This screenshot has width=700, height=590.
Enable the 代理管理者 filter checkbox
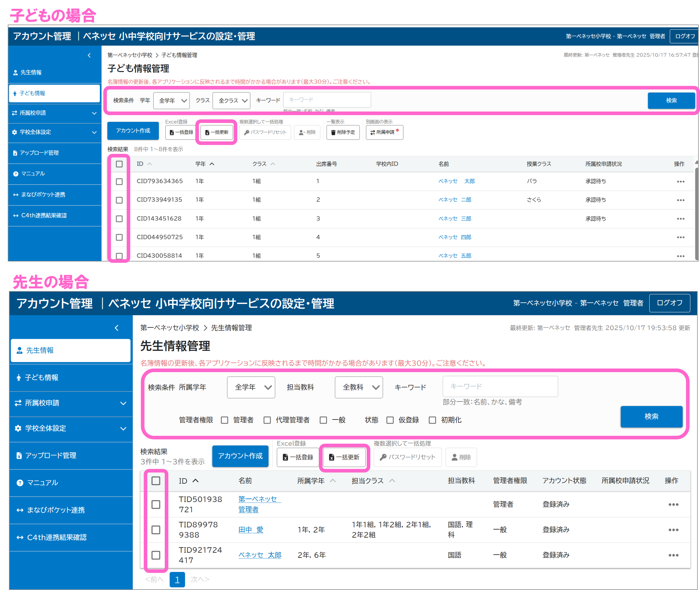[267, 420]
